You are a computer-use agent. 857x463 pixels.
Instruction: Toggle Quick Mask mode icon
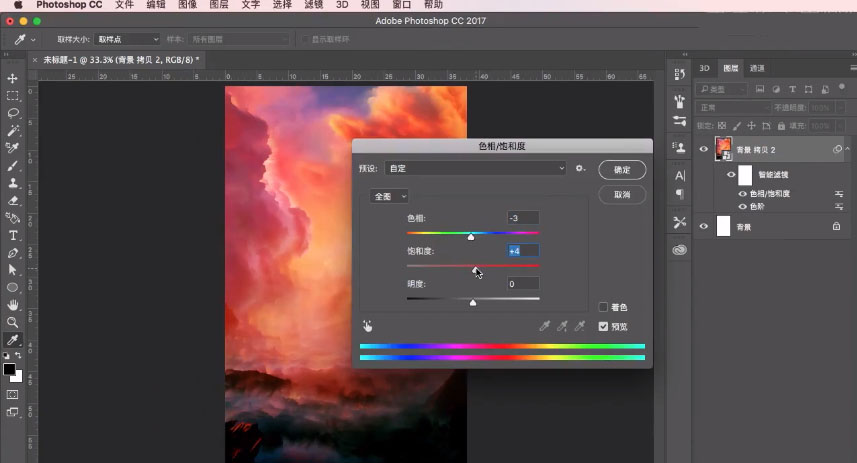click(x=13, y=395)
